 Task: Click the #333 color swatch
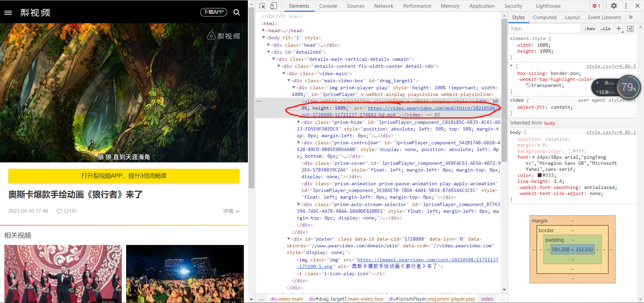(x=540, y=175)
